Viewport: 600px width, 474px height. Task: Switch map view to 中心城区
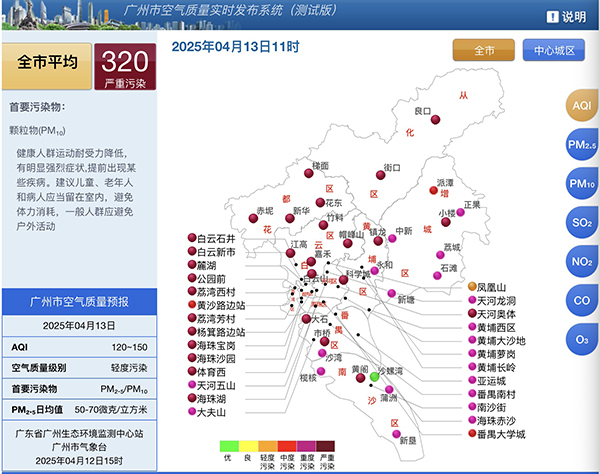(x=554, y=49)
